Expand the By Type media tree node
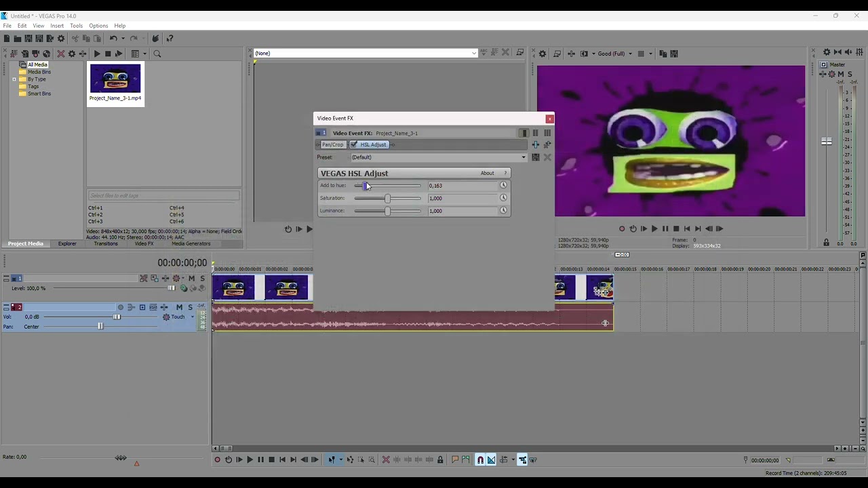The width and height of the screenshot is (868, 488). point(14,79)
